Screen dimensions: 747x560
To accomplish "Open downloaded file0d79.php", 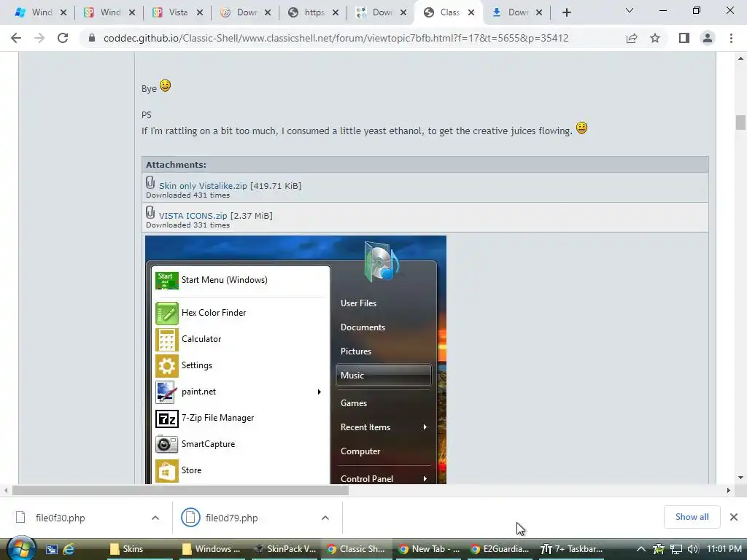I will click(231, 518).
